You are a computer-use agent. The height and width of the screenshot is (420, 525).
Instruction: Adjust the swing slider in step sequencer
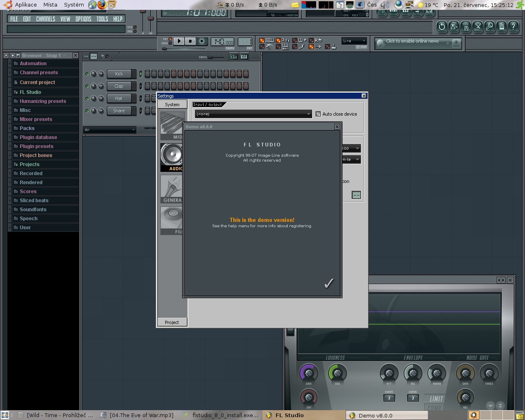[216, 57]
